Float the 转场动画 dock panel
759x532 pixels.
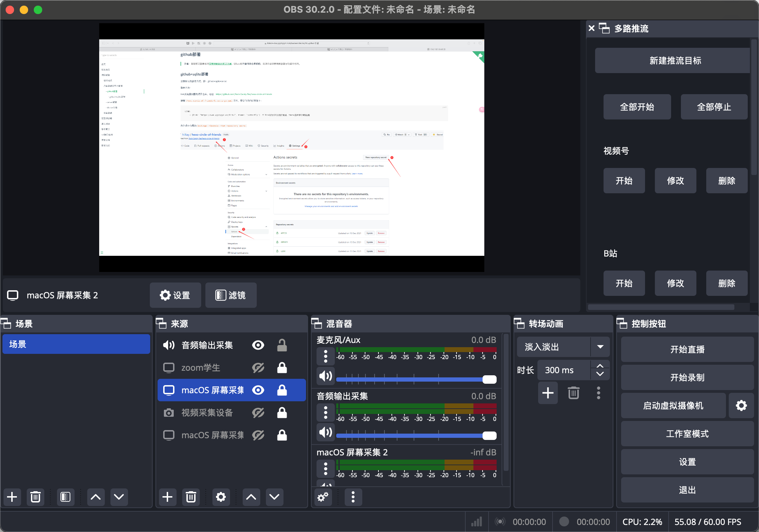coord(519,323)
